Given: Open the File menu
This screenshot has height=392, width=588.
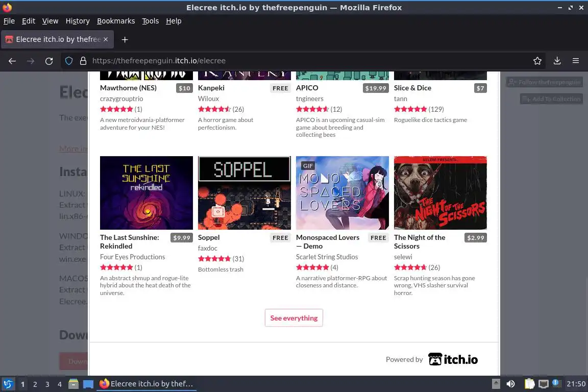Looking at the screenshot, I should pyautogui.click(x=9, y=21).
